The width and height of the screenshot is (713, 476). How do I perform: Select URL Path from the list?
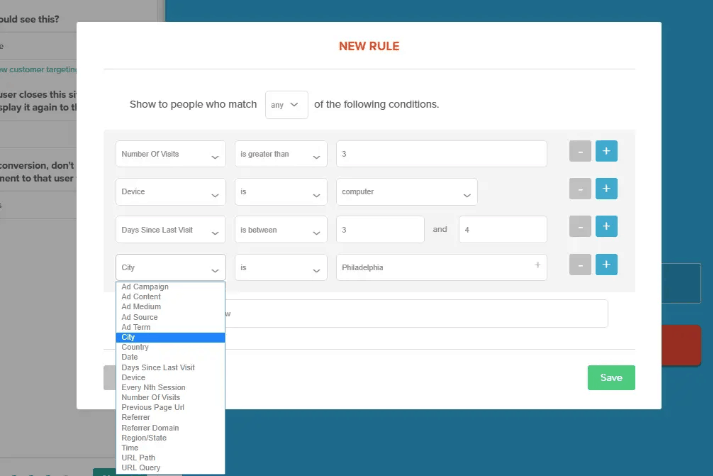pos(170,458)
